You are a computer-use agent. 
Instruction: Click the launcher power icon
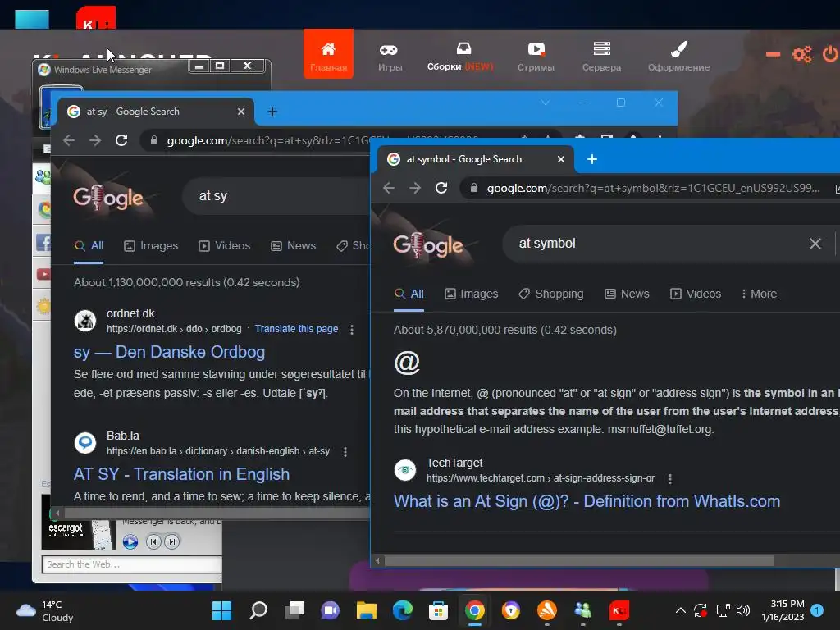click(830, 54)
